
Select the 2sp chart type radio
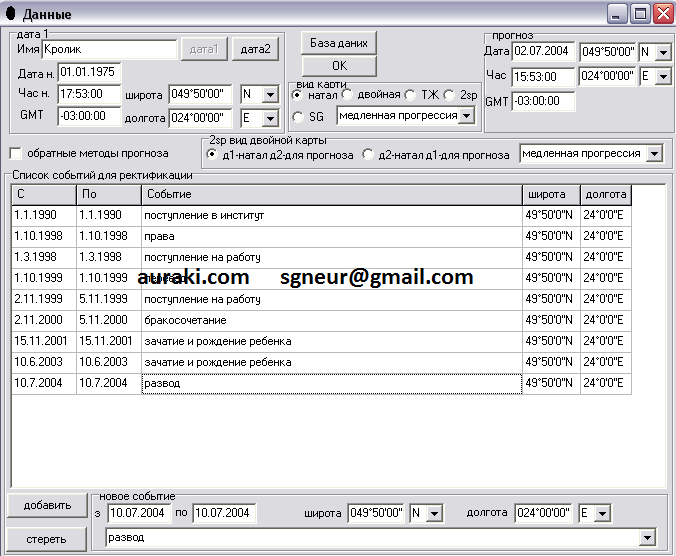coord(448,95)
